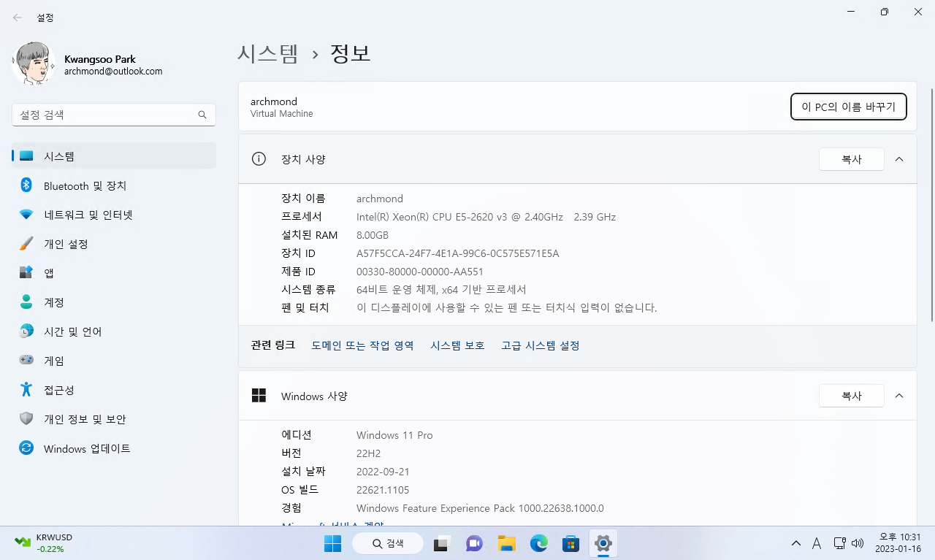Image resolution: width=935 pixels, height=560 pixels.
Task: Copy device specs with 장치 사양 복사 button
Action: coord(852,159)
